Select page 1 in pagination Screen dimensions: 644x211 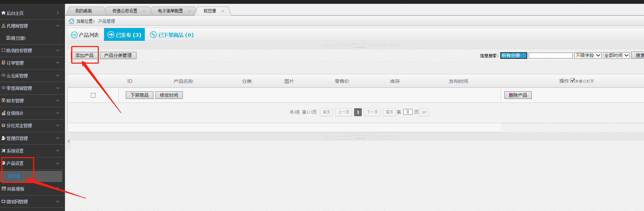(358, 112)
